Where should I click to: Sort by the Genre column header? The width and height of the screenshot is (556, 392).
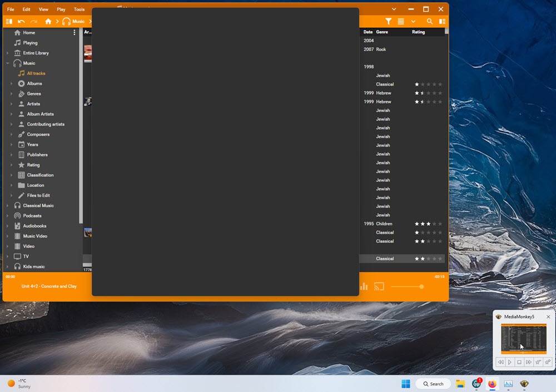coord(382,32)
